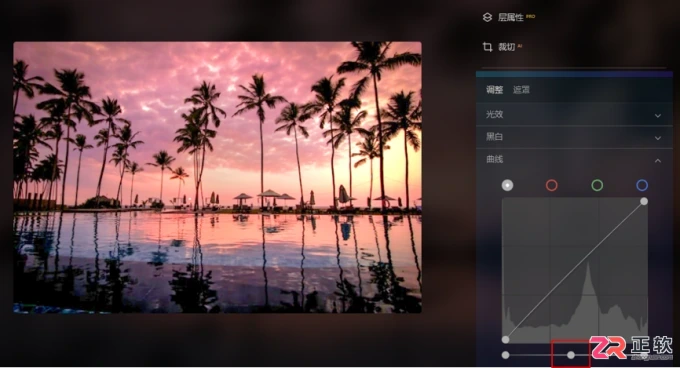Expand the 黑白 section chevron
Viewport: 680px width, 368px height.
point(658,138)
